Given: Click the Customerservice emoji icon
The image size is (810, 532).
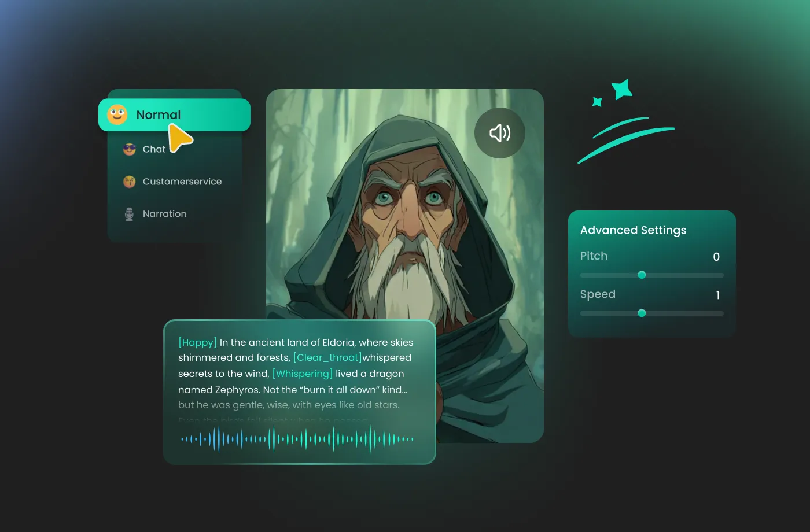Looking at the screenshot, I should [x=129, y=182].
